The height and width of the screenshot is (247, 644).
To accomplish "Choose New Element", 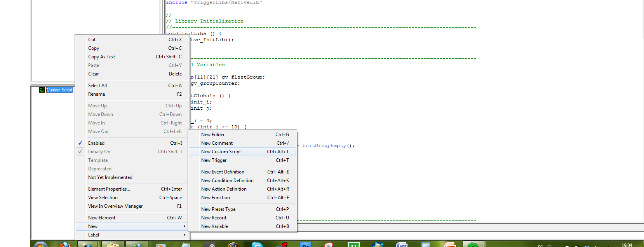I will click(x=132, y=218).
